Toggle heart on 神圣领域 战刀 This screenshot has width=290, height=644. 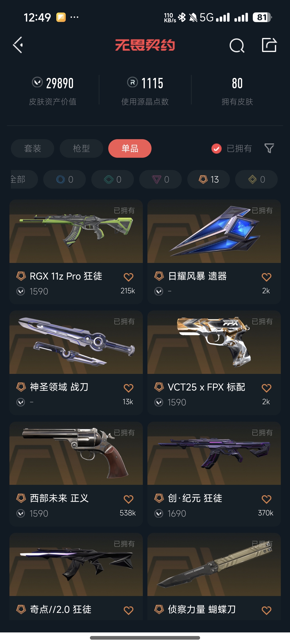129,388
